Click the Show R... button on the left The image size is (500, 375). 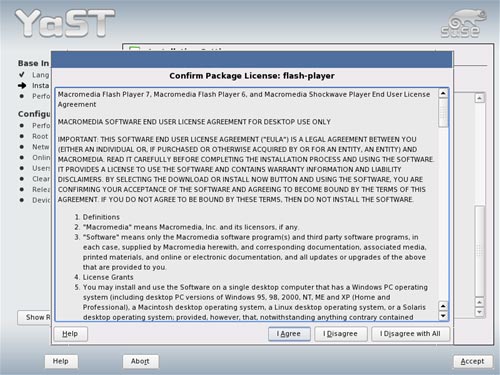(x=34, y=317)
